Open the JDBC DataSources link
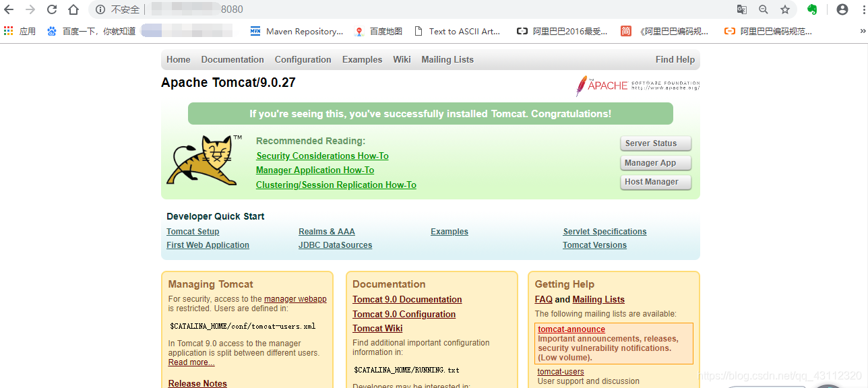 [x=336, y=245]
